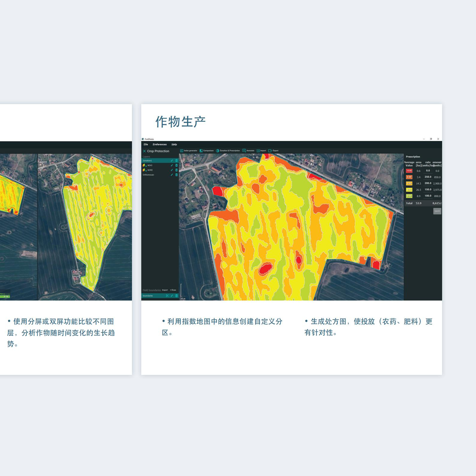Edit the NDVI layer with pencil icon
Viewport: 476px width, 476px height.
click(172, 165)
